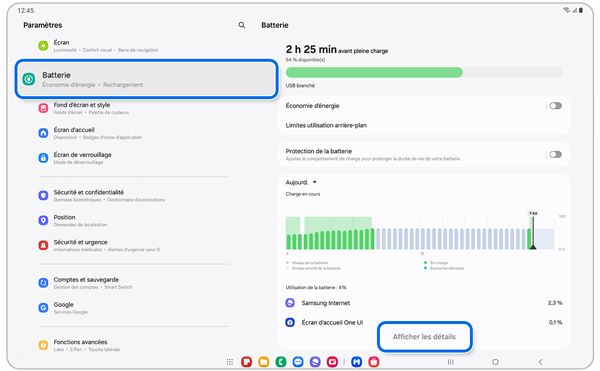
Task: Tap the Charge en cours label
Action: pos(303,194)
